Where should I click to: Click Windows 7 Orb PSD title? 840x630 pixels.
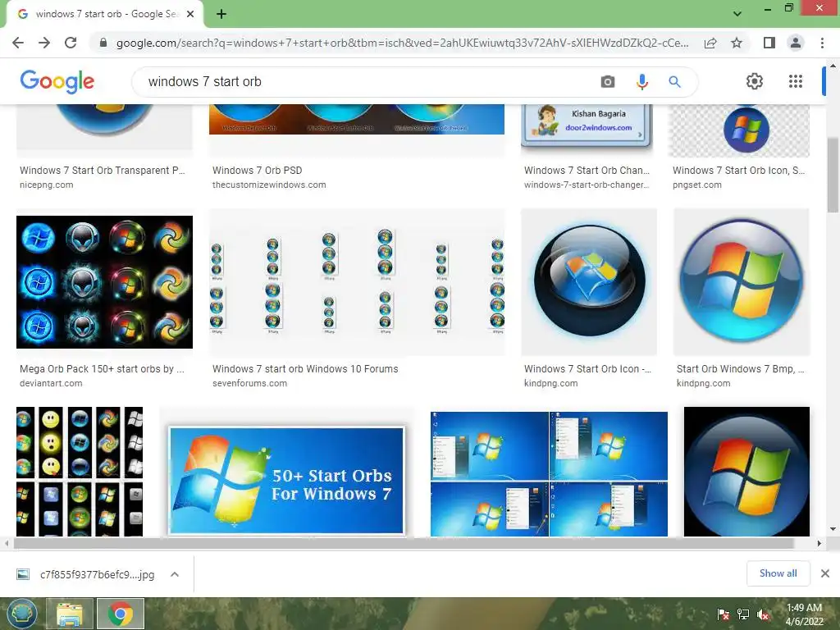tap(257, 171)
